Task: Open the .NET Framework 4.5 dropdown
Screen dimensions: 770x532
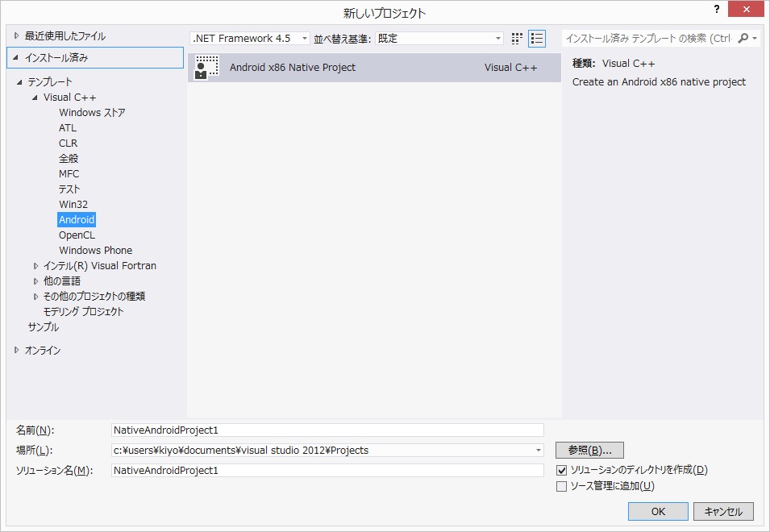Action: (250, 39)
